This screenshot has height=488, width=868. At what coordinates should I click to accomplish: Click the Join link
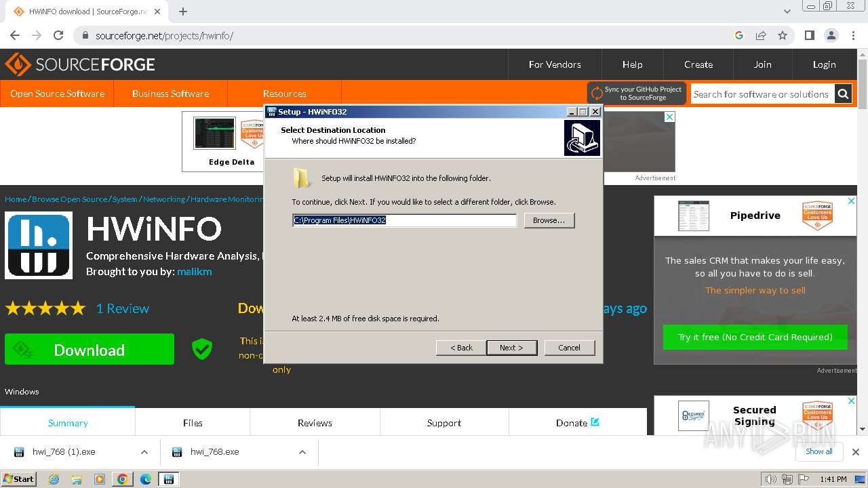762,64
